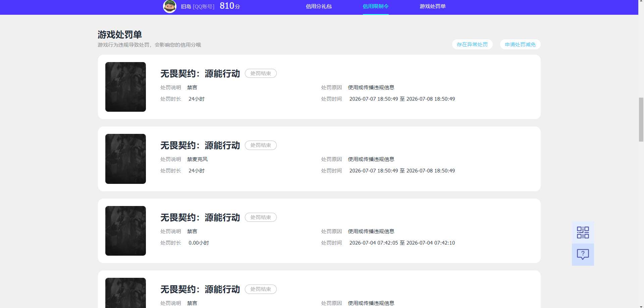The height and width of the screenshot is (308, 644).
Task: Click 处罚原因 label in the 禁麦克风 card
Action: coord(331,159)
